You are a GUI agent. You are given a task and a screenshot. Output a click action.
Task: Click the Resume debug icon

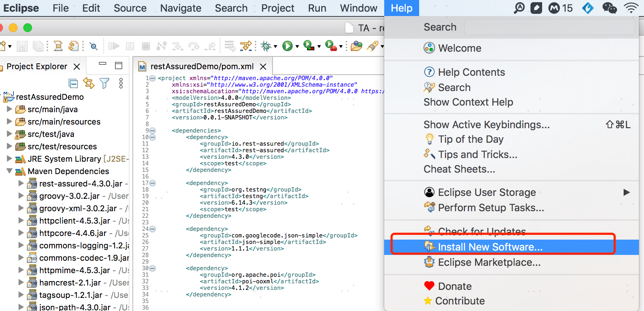click(114, 46)
